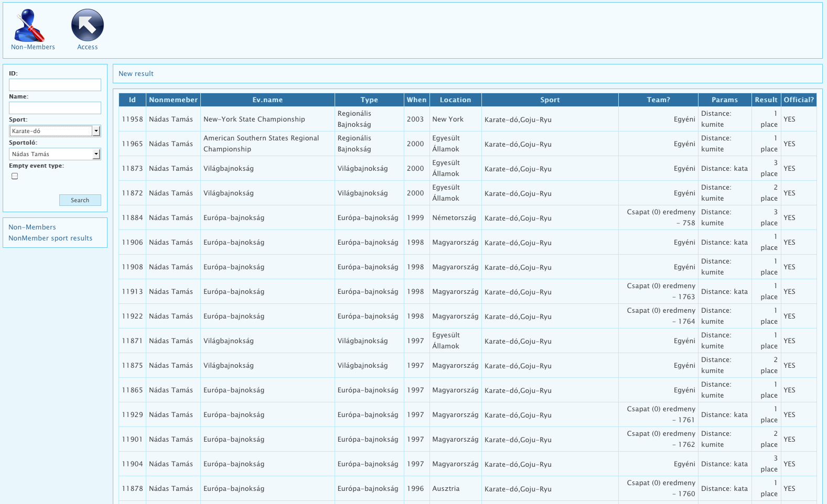Sort by the Id column header
Viewport: 827px width, 504px height.
click(132, 100)
